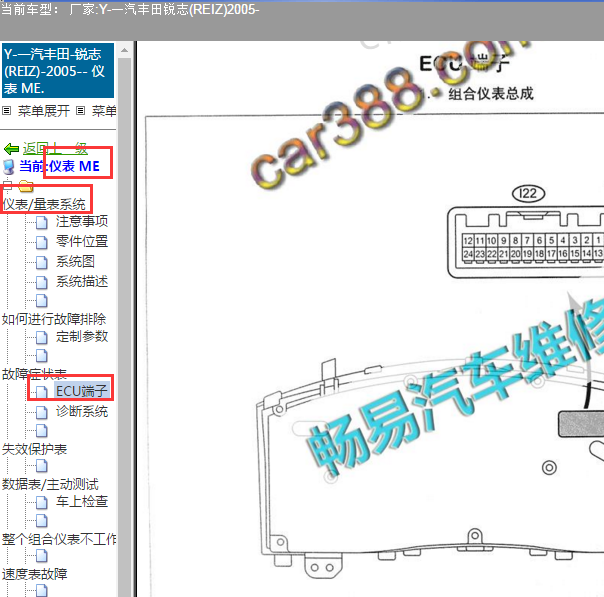
Task: Click the 菜单展开 expand-menu icon
Action: tap(6, 111)
